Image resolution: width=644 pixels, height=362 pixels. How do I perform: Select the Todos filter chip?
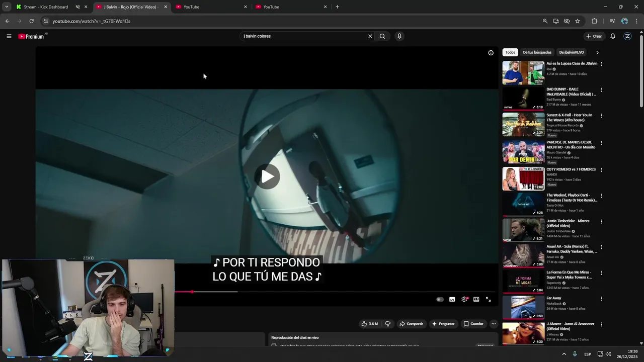point(510,52)
